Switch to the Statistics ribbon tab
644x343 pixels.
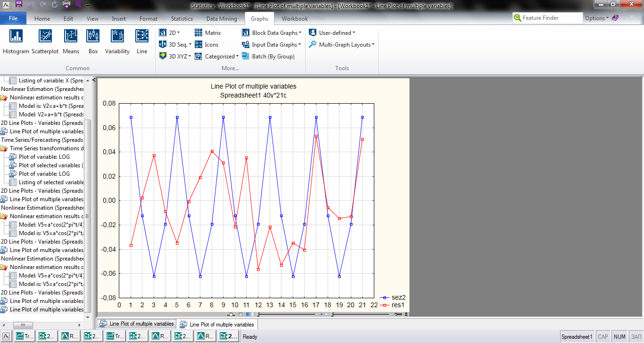pyautogui.click(x=182, y=19)
